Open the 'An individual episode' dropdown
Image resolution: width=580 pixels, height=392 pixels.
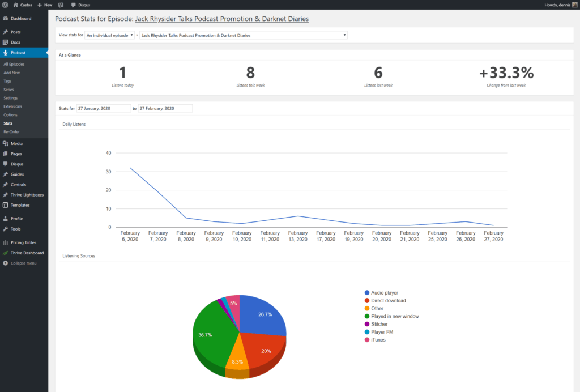pyautogui.click(x=110, y=35)
